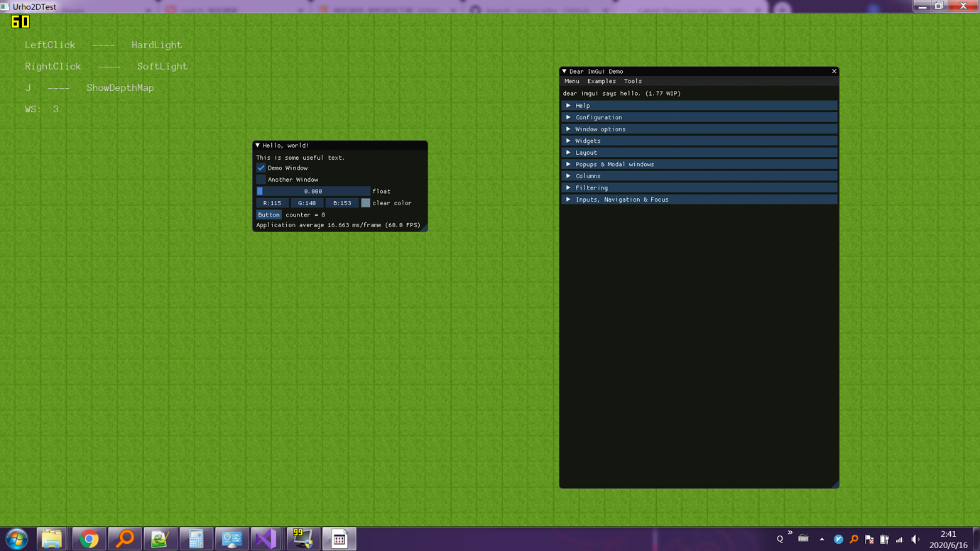Viewport: 980px width, 551px height.
Task: Click the Button in Hello, world! window
Action: click(268, 214)
